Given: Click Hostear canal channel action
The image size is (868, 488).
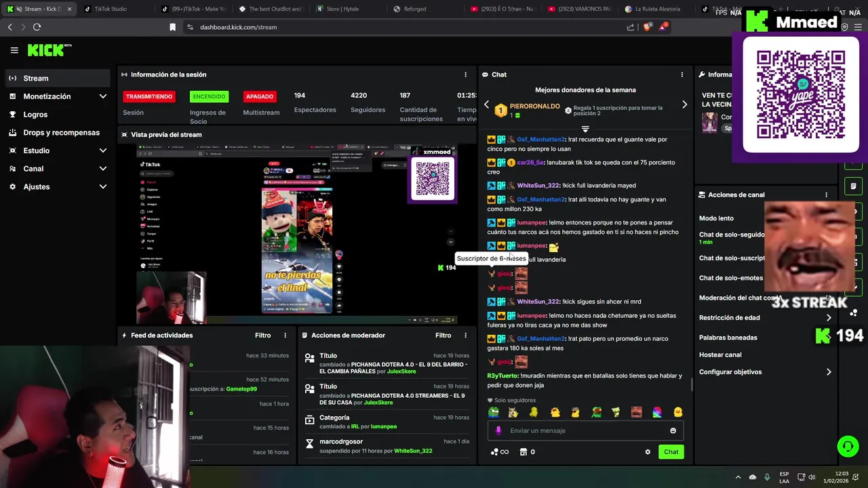Looking at the screenshot, I should click(720, 355).
